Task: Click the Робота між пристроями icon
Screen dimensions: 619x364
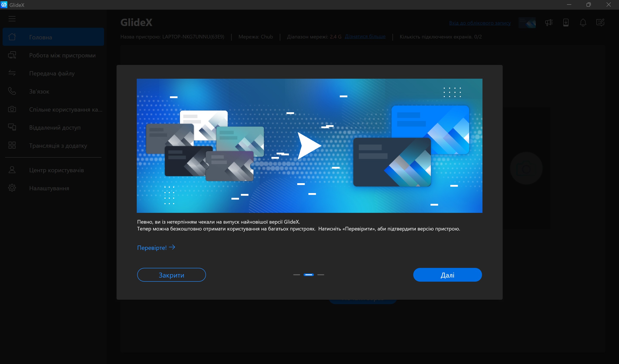Action: [x=12, y=55]
